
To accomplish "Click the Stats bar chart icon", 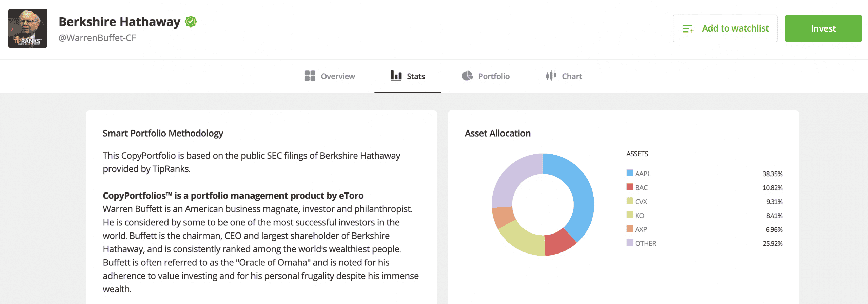I will (396, 75).
